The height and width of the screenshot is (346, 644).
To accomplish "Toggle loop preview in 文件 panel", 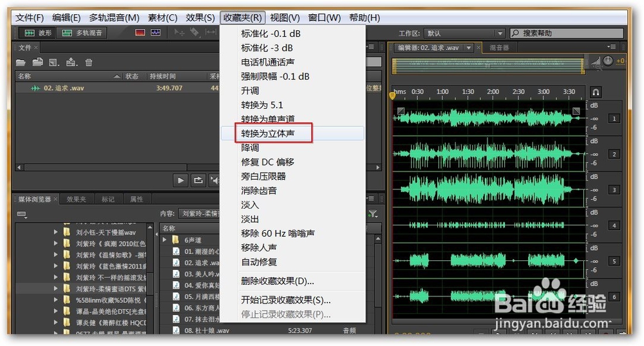I will (198, 180).
